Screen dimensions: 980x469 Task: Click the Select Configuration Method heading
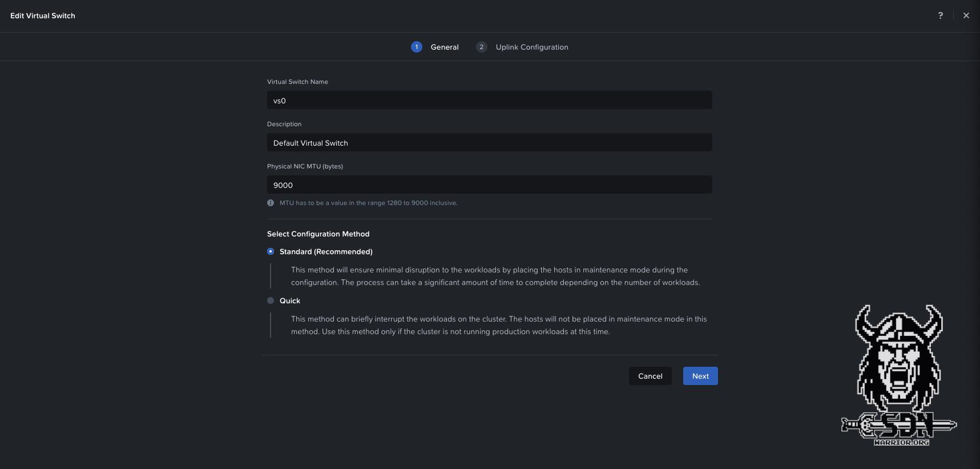tap(318, 234)
